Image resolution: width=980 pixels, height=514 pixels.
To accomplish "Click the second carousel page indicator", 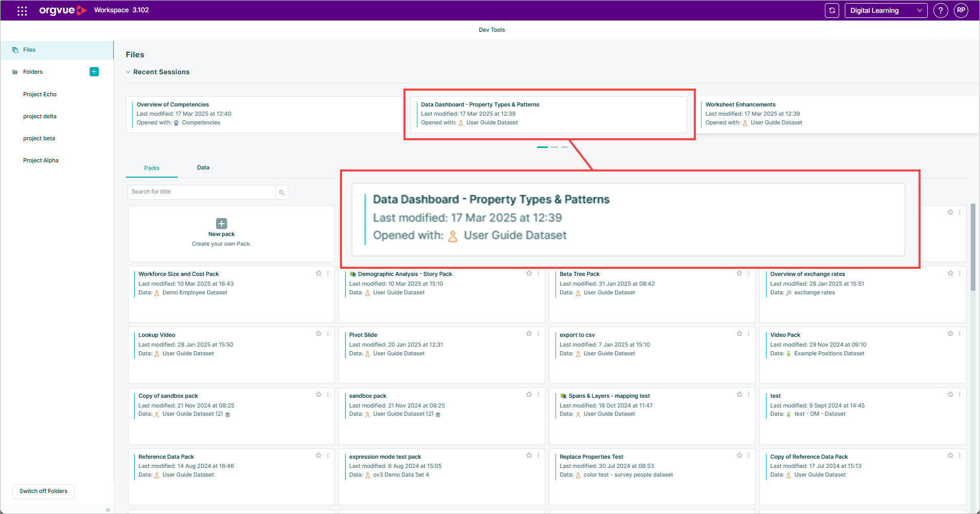I will (555, 147).
